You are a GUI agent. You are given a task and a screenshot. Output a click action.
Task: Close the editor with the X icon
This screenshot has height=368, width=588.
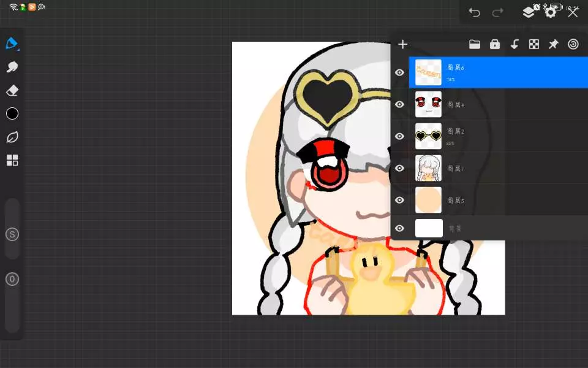[x=573, y=13]
